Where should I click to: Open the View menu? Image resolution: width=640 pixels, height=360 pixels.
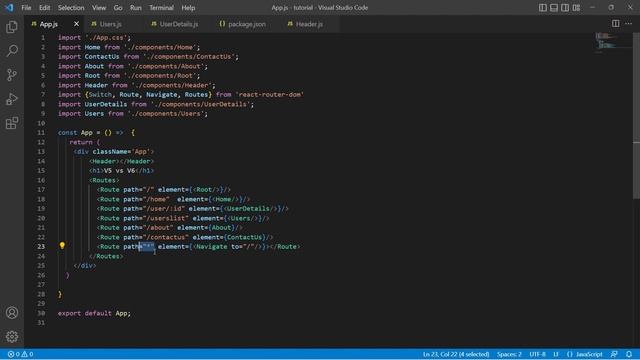(99, 8)
